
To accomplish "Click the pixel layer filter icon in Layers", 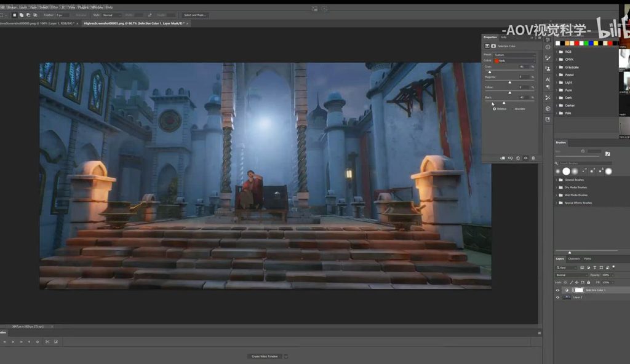I will pos(581,267).
